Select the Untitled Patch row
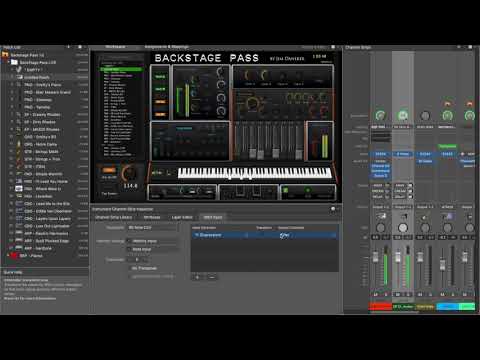480x360 pixels. [45, 77]
